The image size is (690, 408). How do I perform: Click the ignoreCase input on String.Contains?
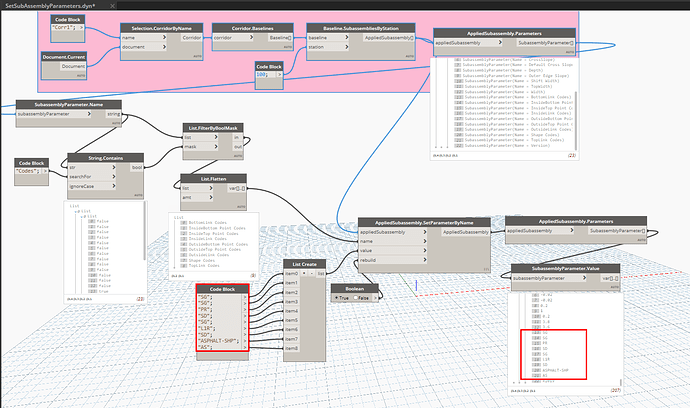click(x=92, y=186)
